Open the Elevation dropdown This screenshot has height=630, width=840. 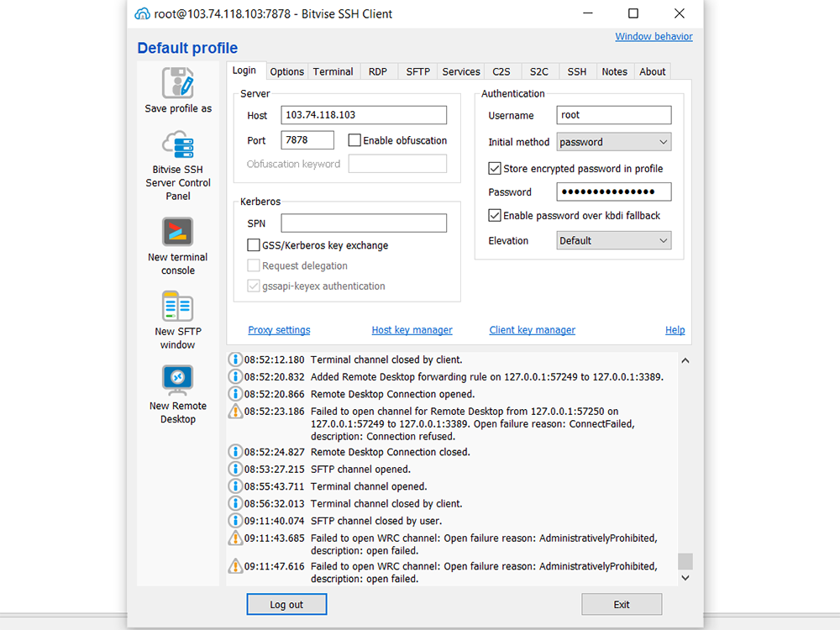(614, 240)
